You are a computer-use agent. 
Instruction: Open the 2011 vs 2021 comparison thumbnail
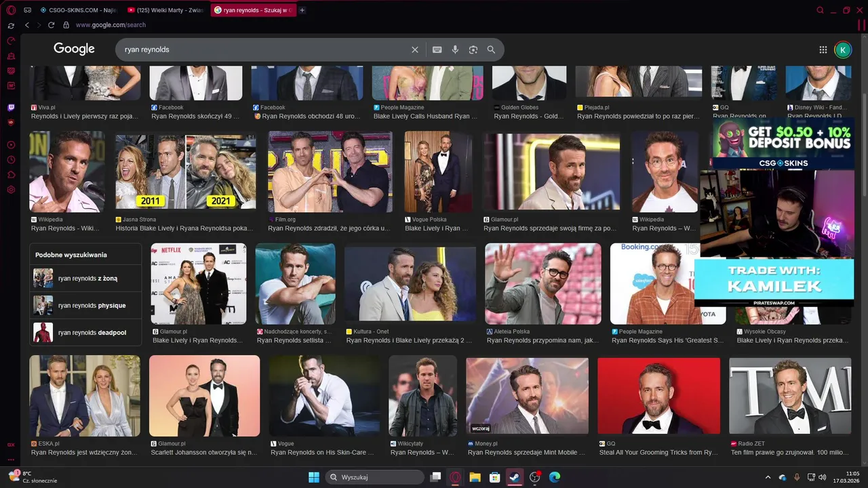coord(186,171)
